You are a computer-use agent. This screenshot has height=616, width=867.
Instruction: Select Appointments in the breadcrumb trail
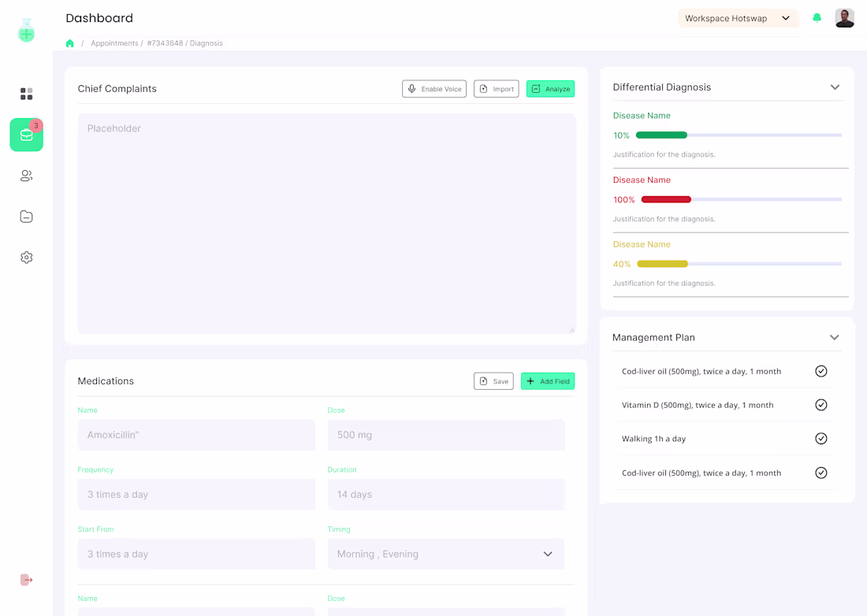tap(114, 43)
